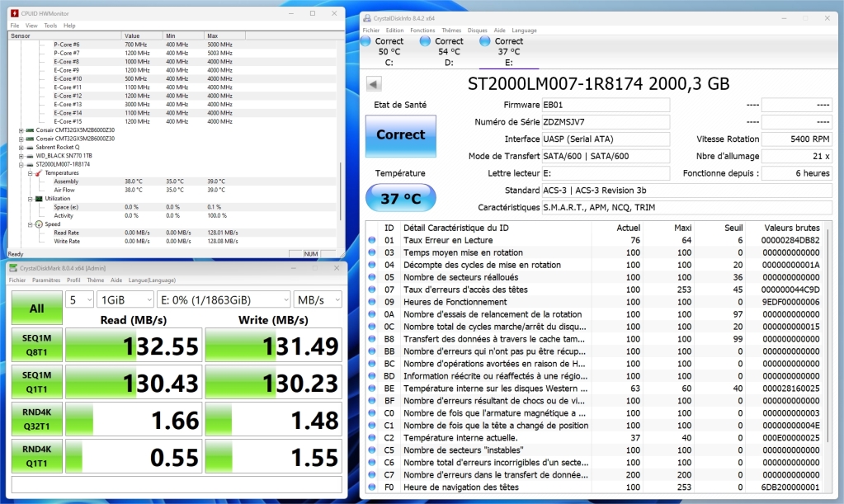844x504 pixels.
Task: Open the File menu in HWMonitor
Action: coord(15,26)
